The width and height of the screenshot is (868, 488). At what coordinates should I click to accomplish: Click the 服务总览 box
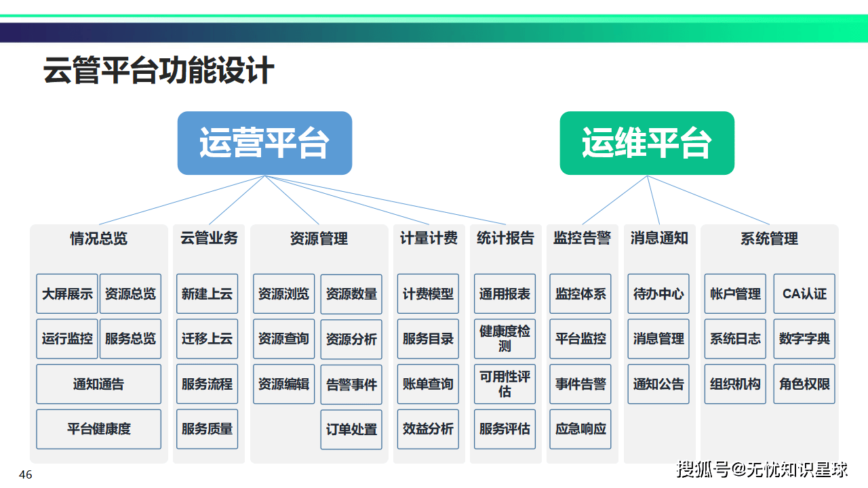[130, 339]
